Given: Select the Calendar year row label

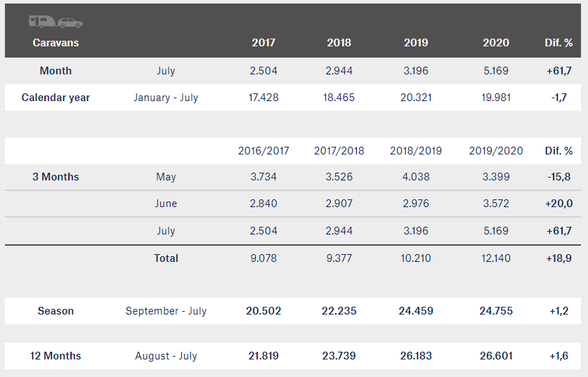Looking at the screenshot, I should point(55,98).
